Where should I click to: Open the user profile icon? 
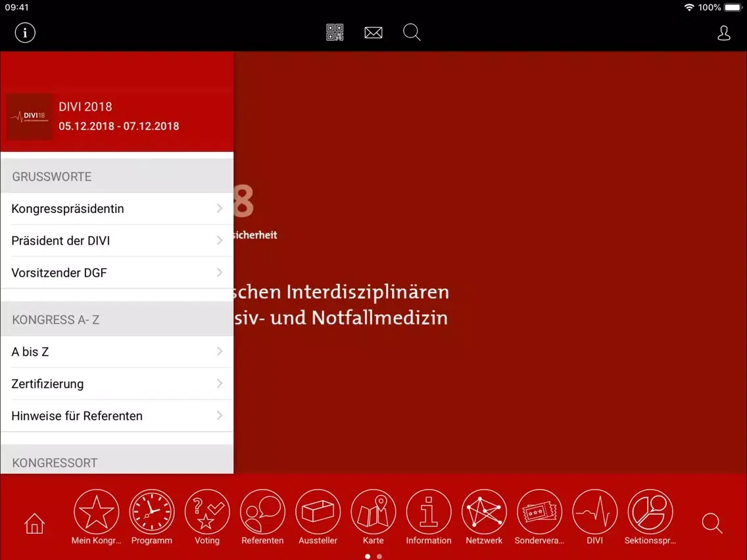pos(723,33)
